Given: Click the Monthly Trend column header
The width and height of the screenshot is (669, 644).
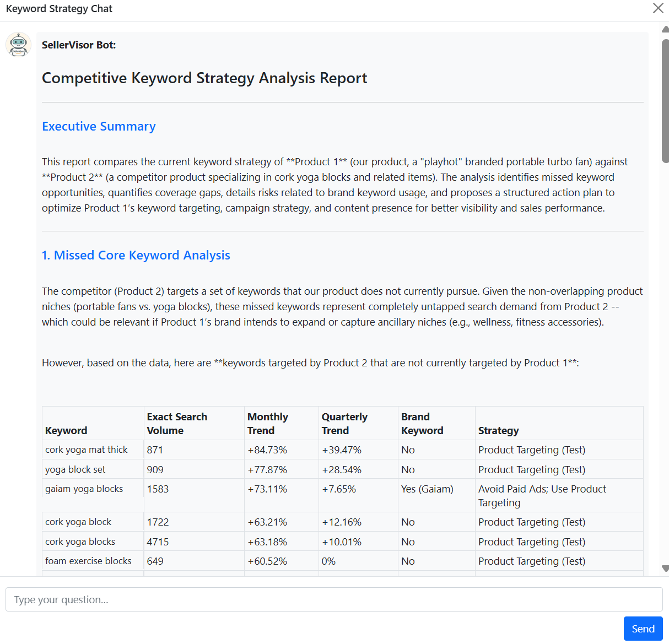Looking at the screenshot, I should point(282,423).
